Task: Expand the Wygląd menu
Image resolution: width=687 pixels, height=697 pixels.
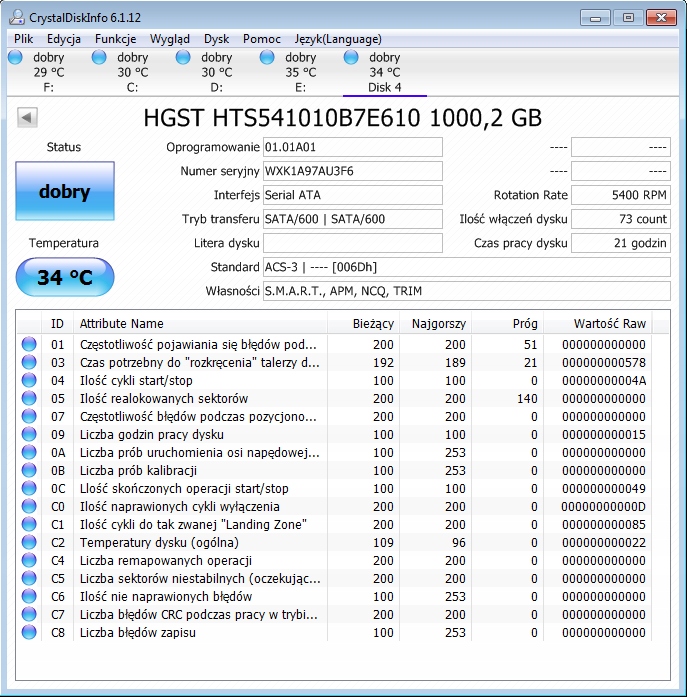Action: tap(169, 39)
